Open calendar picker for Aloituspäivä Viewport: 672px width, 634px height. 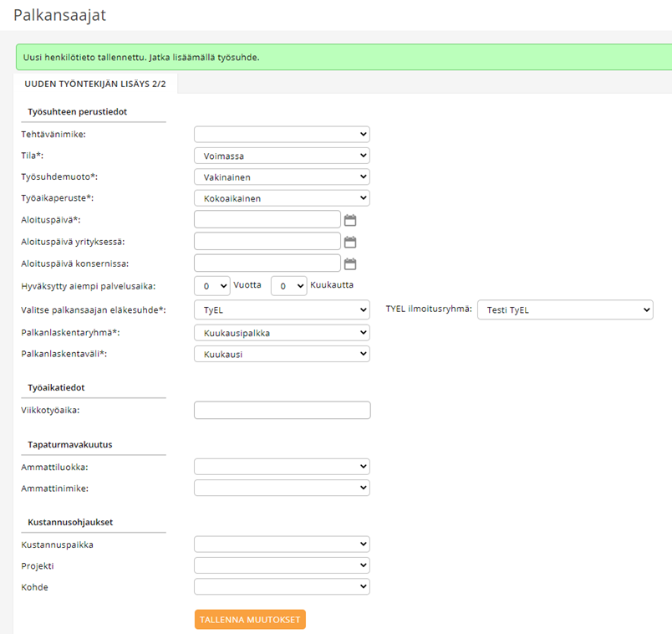pos(350,220)
